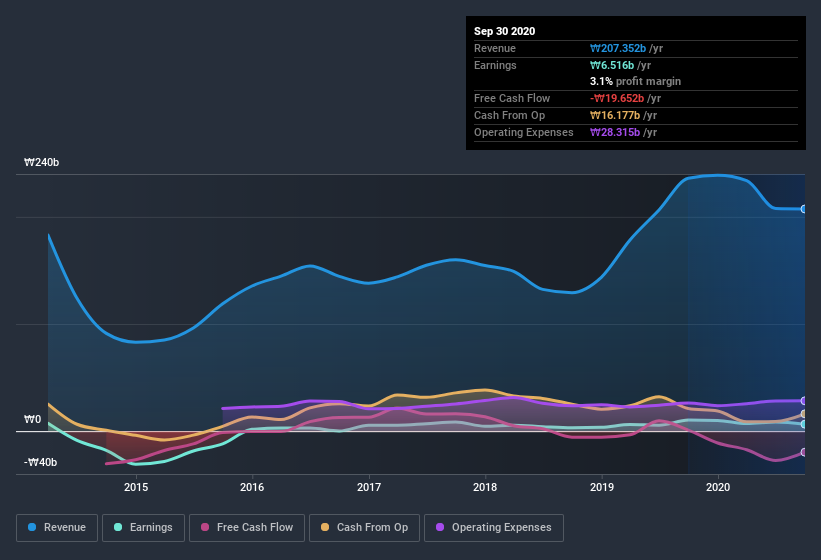Screen dimensions: 821x560
Task: Click the 2017 x-axis label
Action: pyautogui.click(x=369, y=487)
